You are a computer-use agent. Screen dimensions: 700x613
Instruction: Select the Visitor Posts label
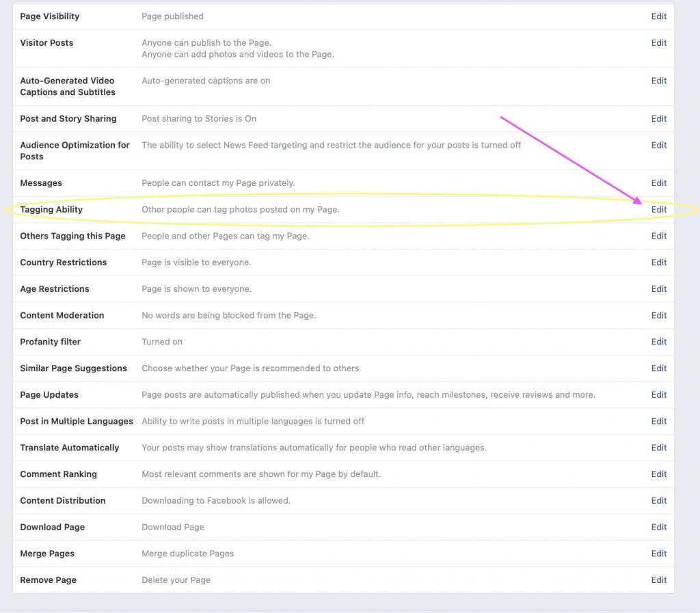click(x=46, y=43)
